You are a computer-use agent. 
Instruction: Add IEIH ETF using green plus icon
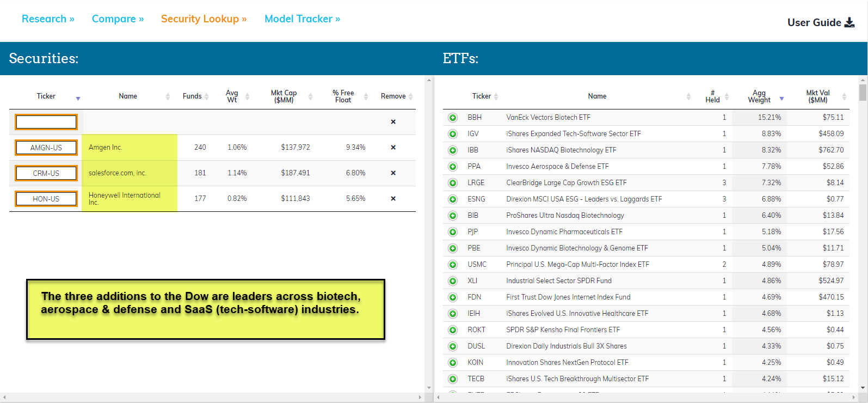point(453,314)
